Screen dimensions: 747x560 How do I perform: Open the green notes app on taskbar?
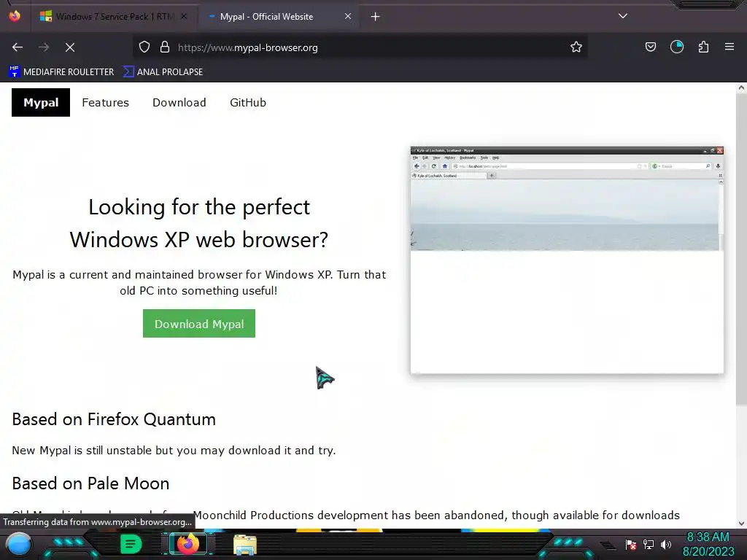[x=131, y=544]
